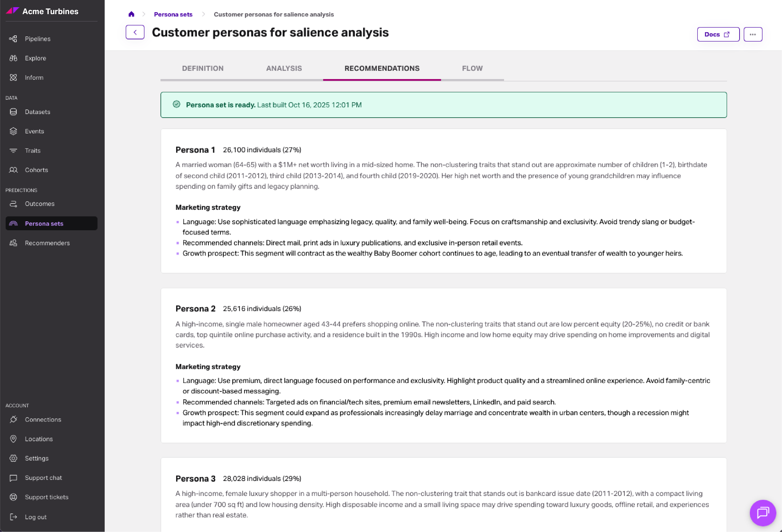This screenshot has width=782, height=532.
Task: Click the Persona sets breadcrumb link
Action: (x=173, y=15)
